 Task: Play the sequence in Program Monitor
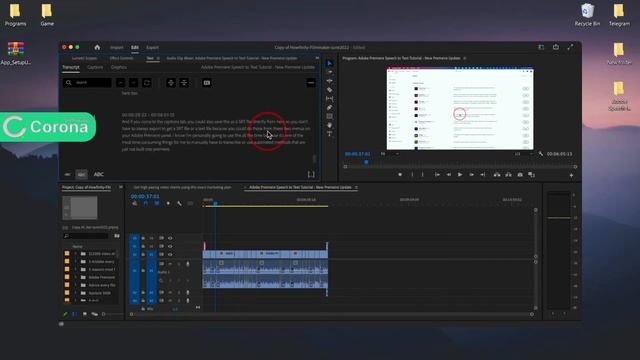460,175
